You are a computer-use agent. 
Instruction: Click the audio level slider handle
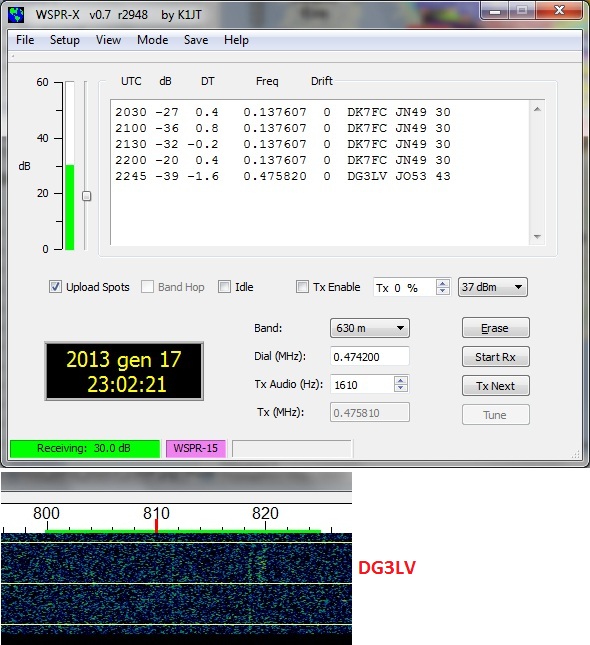coord(86,196)
